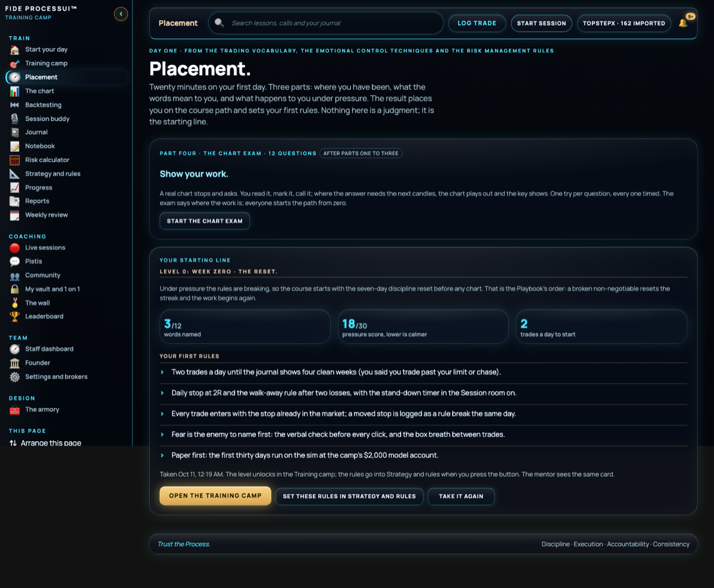This screenshot has height=588, width=714.
Task: Click the rewind icon beside Backtesting
Action: 15,105
